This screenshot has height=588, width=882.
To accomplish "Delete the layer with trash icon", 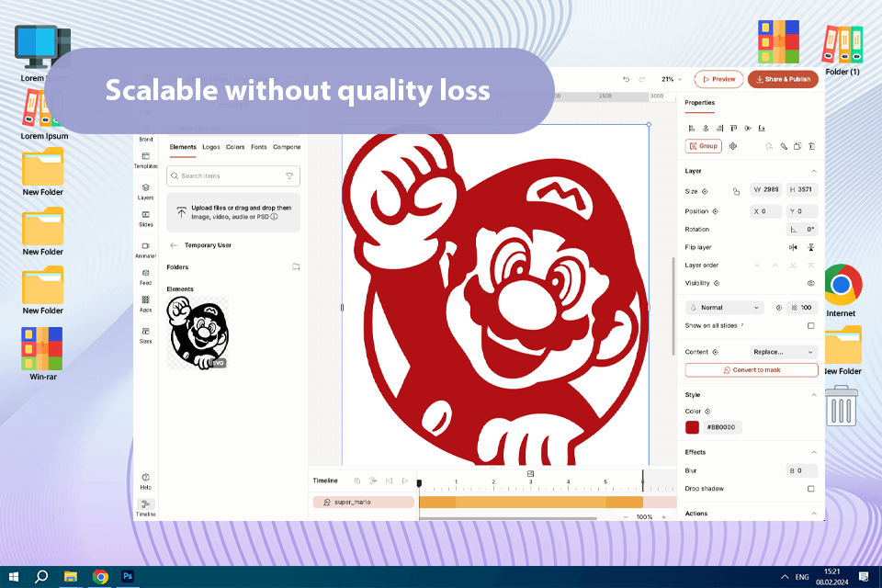I will point(811,146).
